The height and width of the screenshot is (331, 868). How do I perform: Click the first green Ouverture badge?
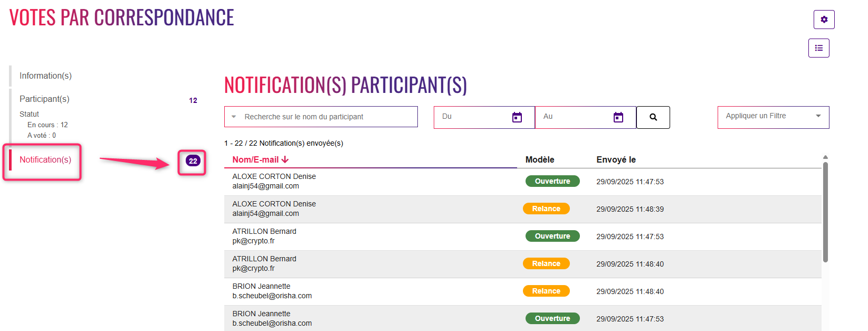click(552, 181)
